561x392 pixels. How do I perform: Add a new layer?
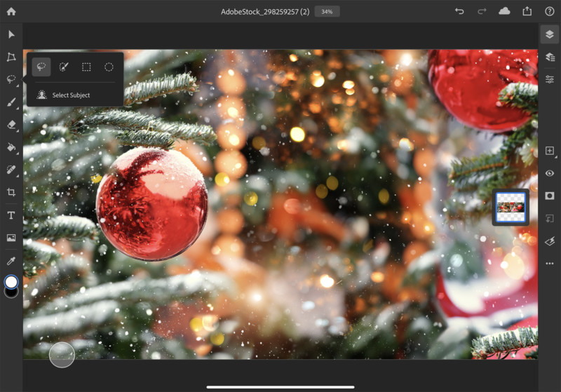click(550, 151)
